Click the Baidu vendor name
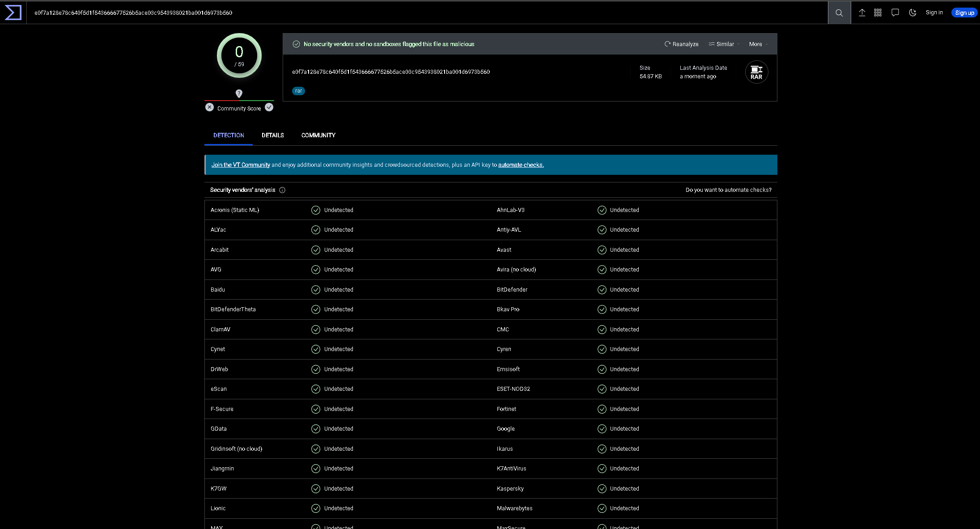The height and width of the screenshot is (529, 980). (218, 290)
